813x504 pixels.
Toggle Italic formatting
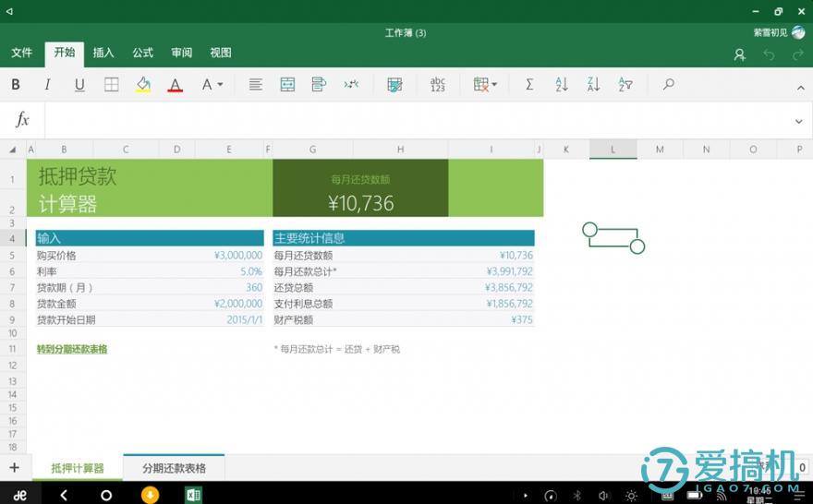pyautogui.click(x=47, y=84)
